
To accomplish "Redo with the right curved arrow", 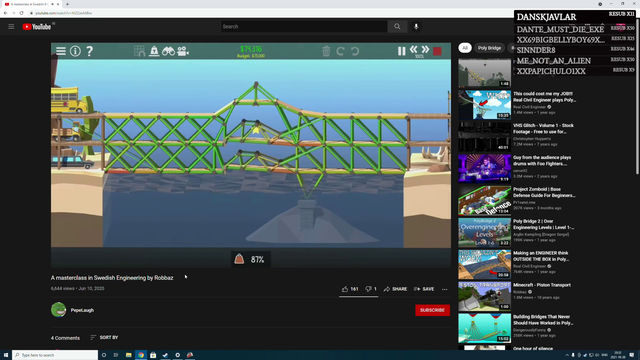I will pos(355,51).
